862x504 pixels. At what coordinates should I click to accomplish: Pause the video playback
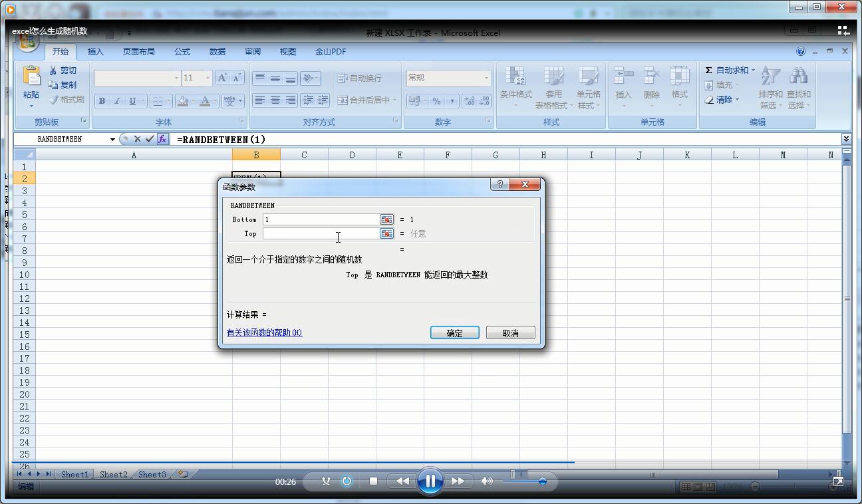point(430,481)
